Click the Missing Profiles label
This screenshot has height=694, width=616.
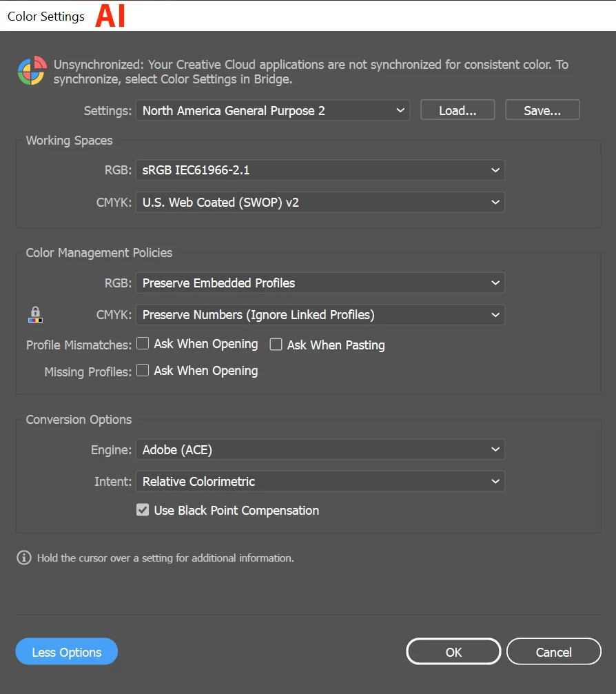click(88, 371)
